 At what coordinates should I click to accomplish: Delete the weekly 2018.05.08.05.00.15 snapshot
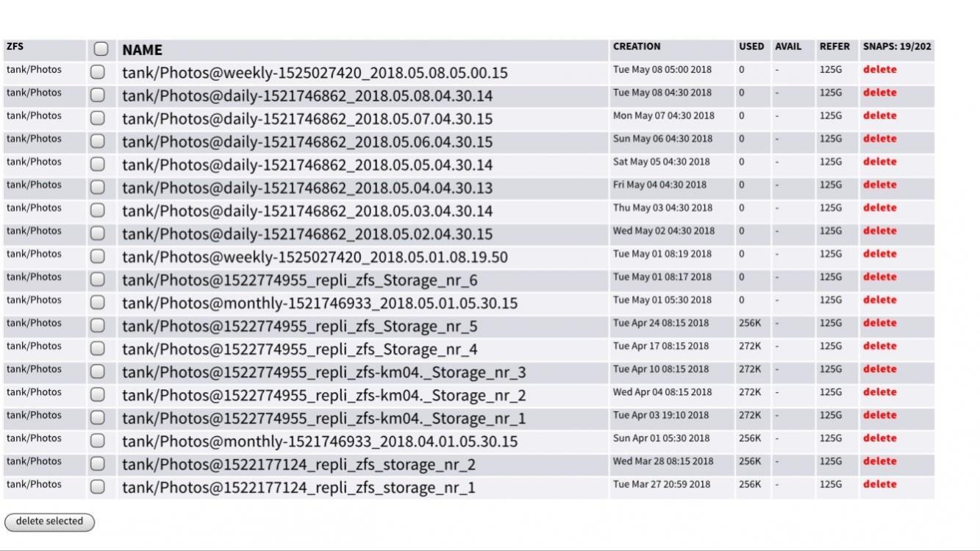879,70
